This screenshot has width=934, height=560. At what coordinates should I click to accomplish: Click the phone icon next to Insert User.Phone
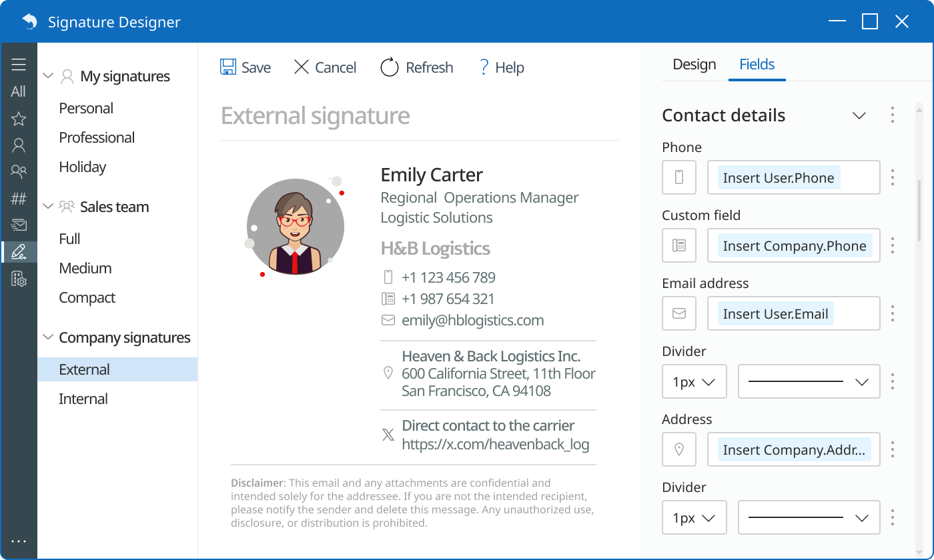pos(678,177)
